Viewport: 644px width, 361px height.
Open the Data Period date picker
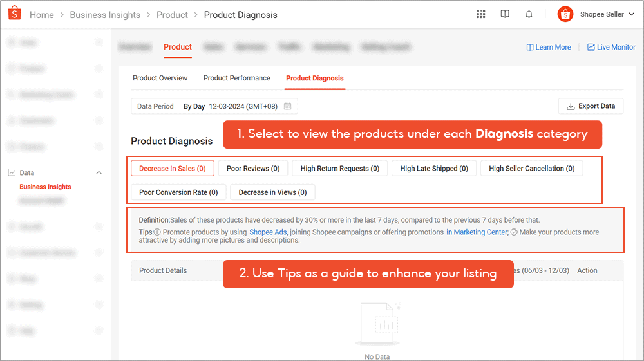(214, 106)
